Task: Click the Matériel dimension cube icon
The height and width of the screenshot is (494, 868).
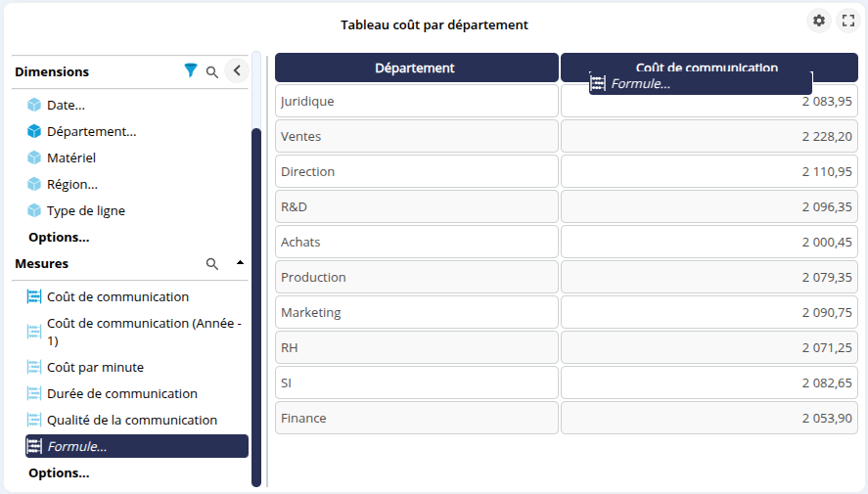Action: [x=34, y=157]
